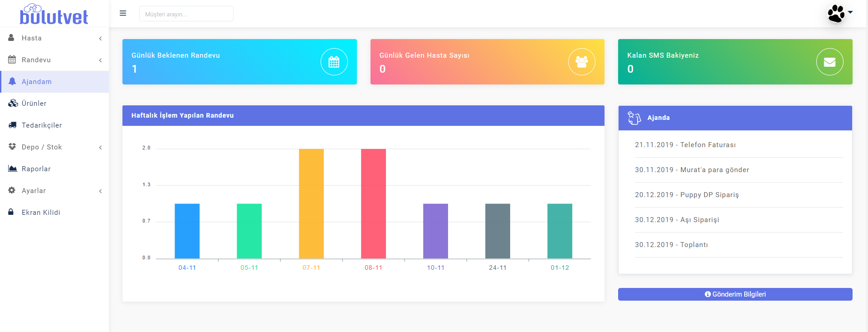Expand the Randevu submenu chevron

pos(100,60)
